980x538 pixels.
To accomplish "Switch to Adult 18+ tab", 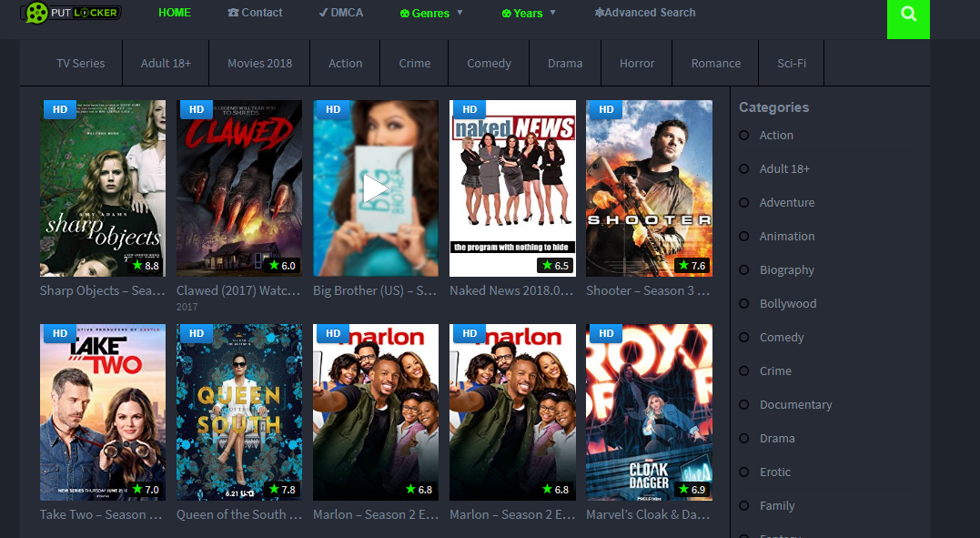I will (x=166, y=63).
